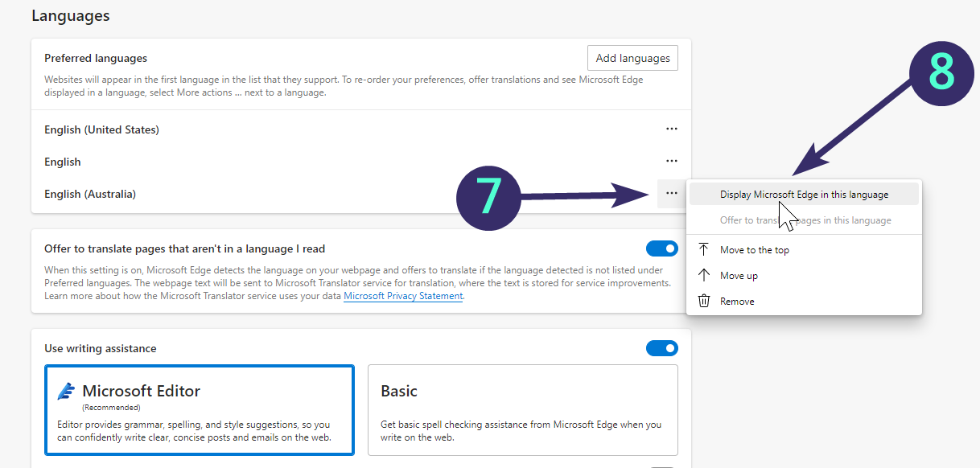The image size is (980, 468).
Task: Click the English (Australia) language name
Action: click(x=90, y=194)
